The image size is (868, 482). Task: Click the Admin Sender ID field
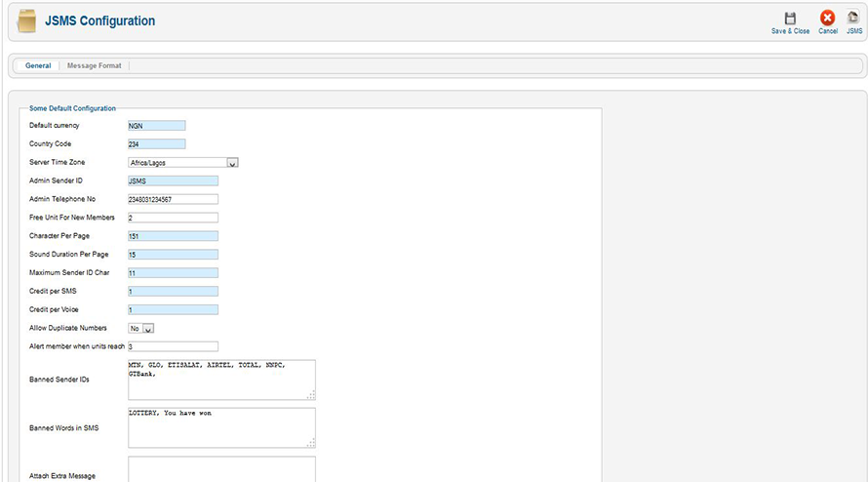(173, 181)
